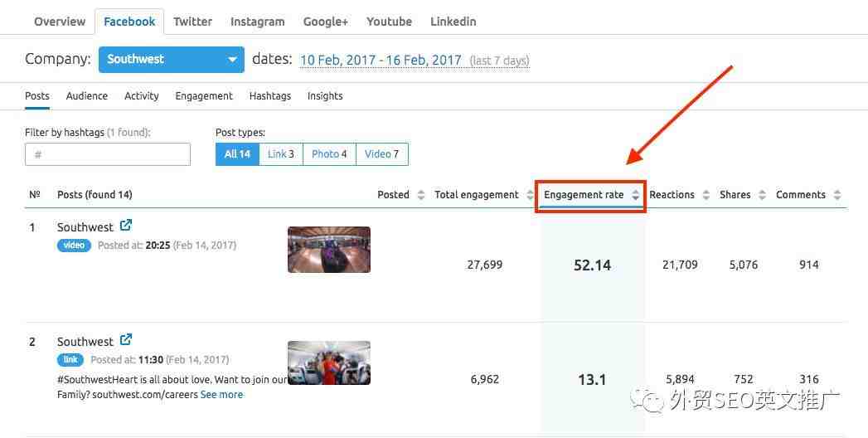
Task: Select total engagement value 6,962
Action: click(x=485, y=380)
